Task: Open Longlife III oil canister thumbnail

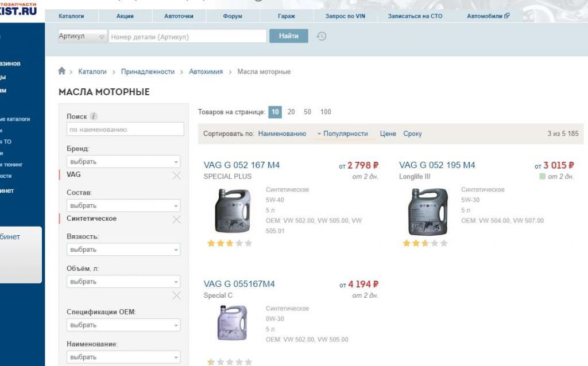Action: coord(428,212)
